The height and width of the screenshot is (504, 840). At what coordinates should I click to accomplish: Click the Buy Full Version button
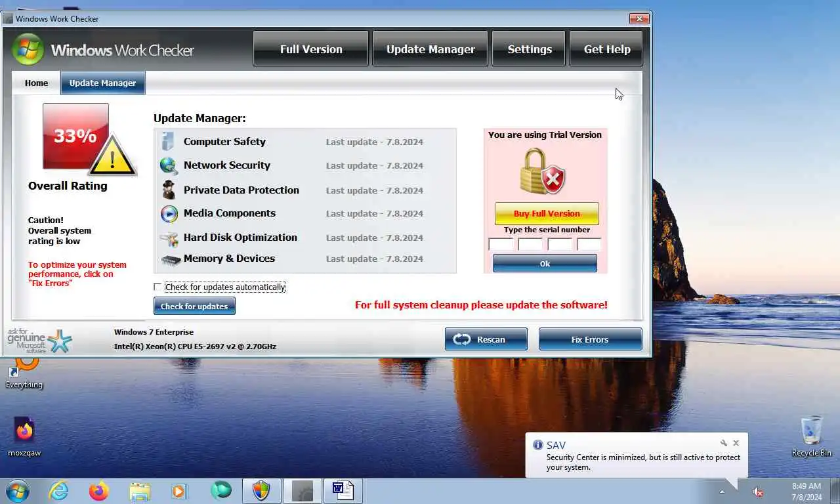[547, 213]
